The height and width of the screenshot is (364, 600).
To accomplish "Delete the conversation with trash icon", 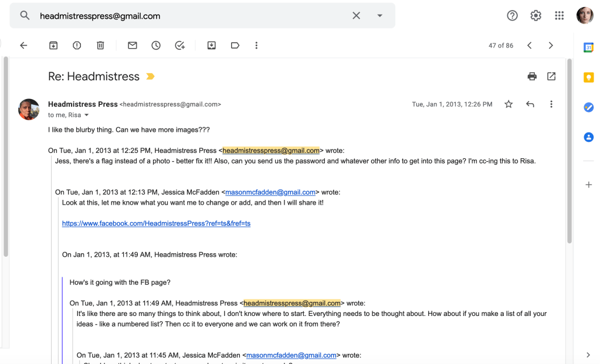I will point(100,46).
